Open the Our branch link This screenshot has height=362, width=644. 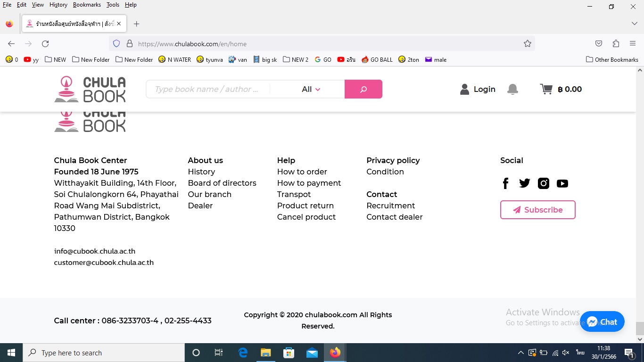[210, 194]
